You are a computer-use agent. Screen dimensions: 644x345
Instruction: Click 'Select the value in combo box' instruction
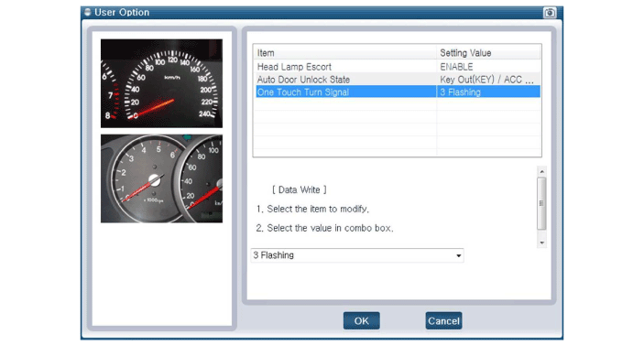324,228
